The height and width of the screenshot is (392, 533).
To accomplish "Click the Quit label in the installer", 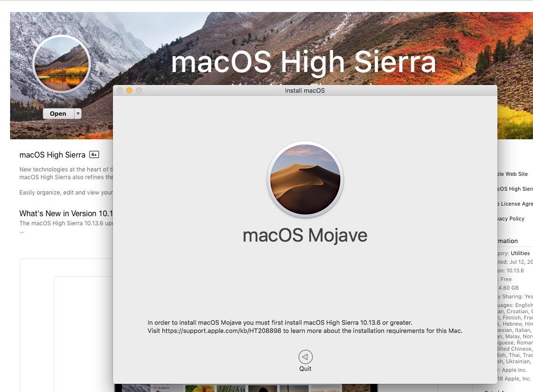I will click(x=305, y=369).
